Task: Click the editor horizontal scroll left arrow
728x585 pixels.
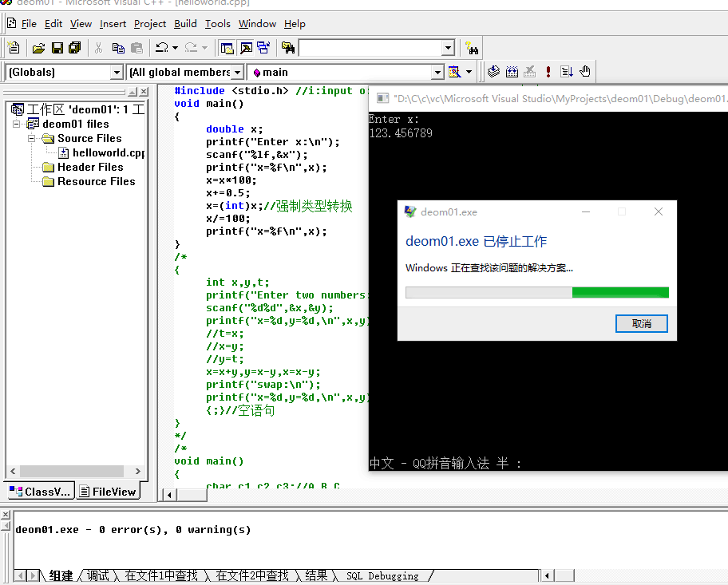Action: click(x=169, y=495)
